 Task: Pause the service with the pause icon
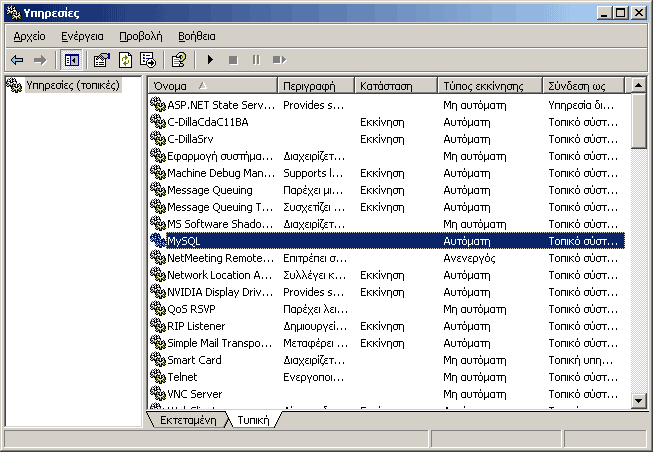(256, 60)
